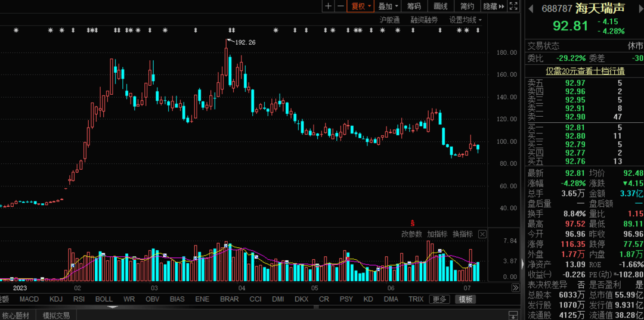Screen dimensions: 644x320
Task: Expand the 叠加 overlay dropdown
Action: [x=388, y=6]
